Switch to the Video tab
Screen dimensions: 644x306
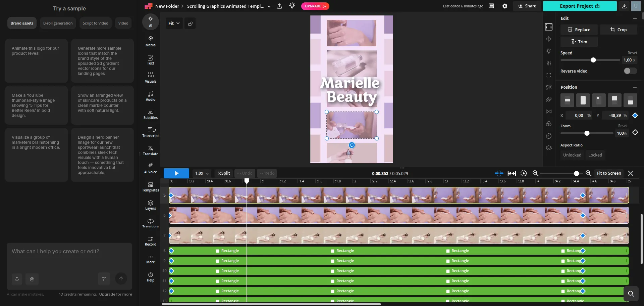tap(123, 23)
